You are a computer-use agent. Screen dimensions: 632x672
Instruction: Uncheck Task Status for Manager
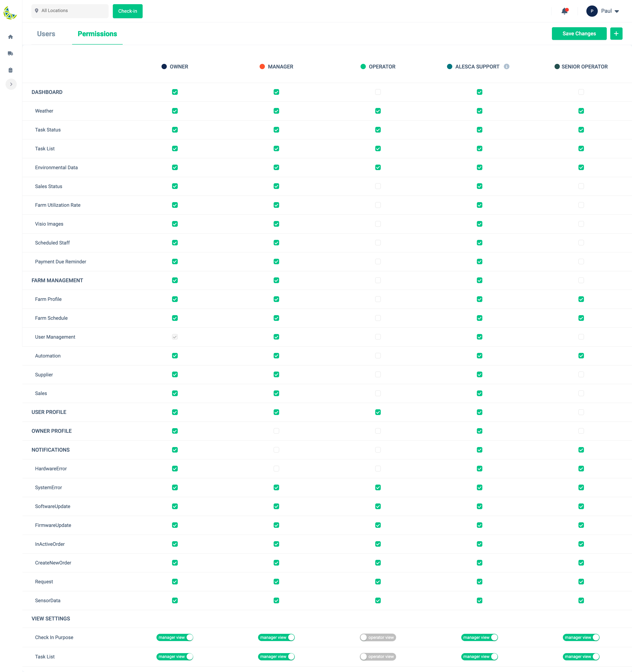(x=276, y=130)
